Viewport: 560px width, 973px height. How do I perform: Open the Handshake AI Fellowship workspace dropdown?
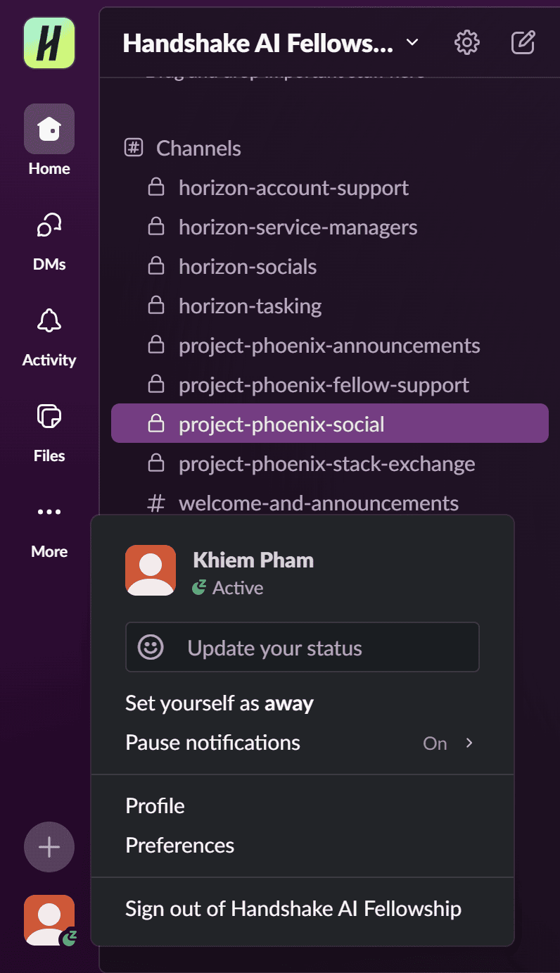[270, 44]
